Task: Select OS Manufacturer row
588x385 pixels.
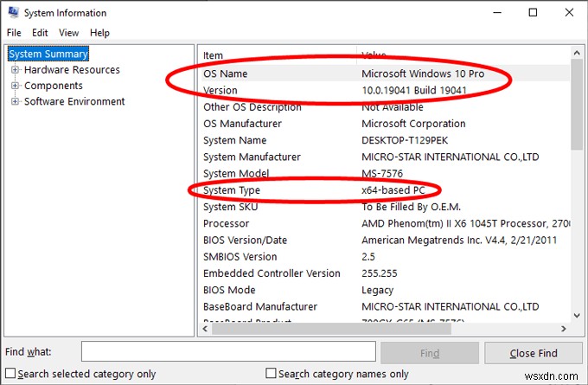Action: (386, 124)
